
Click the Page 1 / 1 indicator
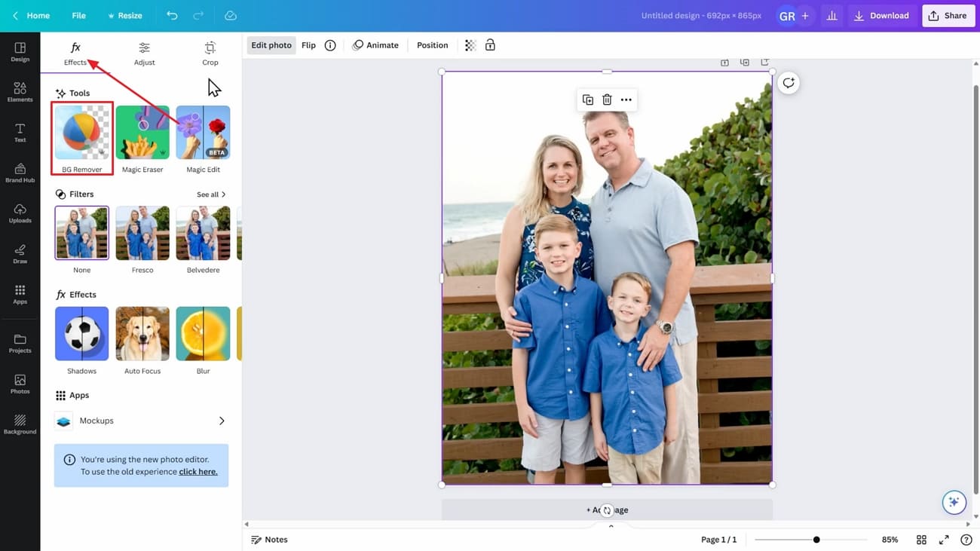click(718, 540)
